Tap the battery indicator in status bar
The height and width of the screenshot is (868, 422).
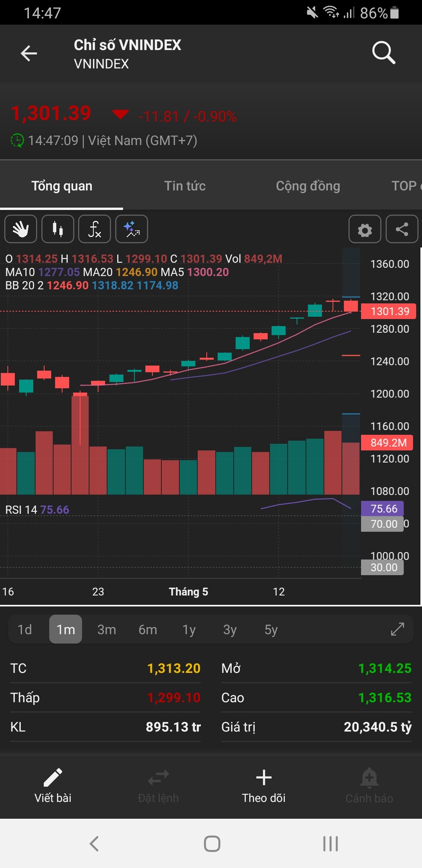coord(395,13)
